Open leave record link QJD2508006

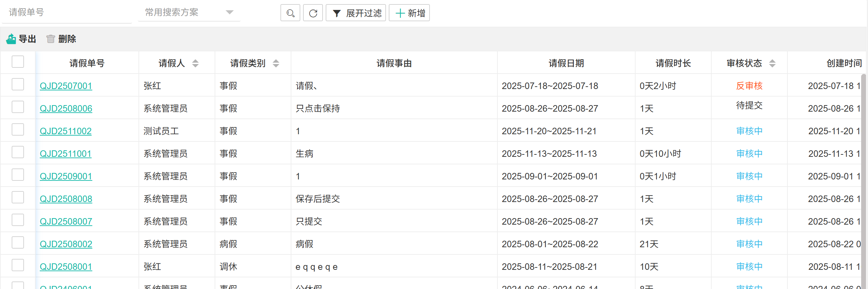(x=66, y=109)
